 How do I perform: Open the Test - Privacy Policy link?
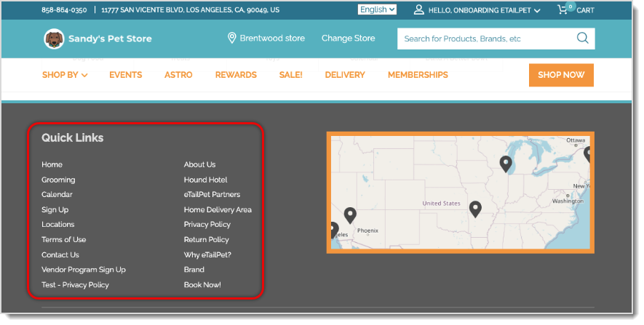point(75,285)
